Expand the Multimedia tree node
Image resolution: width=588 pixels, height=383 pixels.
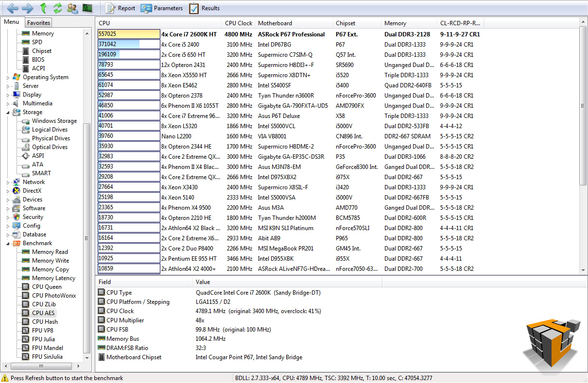(x=8, y=103)
